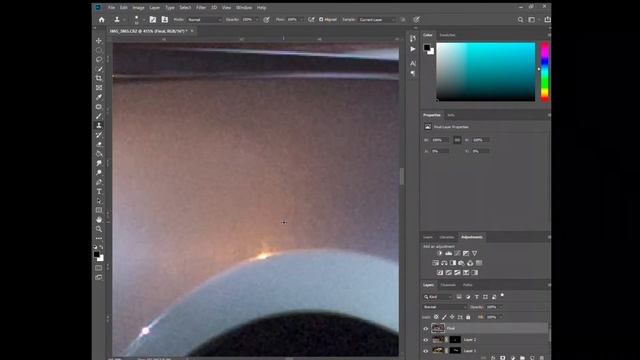640x360 pixels.
Task: Toggle visibility of Layer 1
Action: [426, 351]
